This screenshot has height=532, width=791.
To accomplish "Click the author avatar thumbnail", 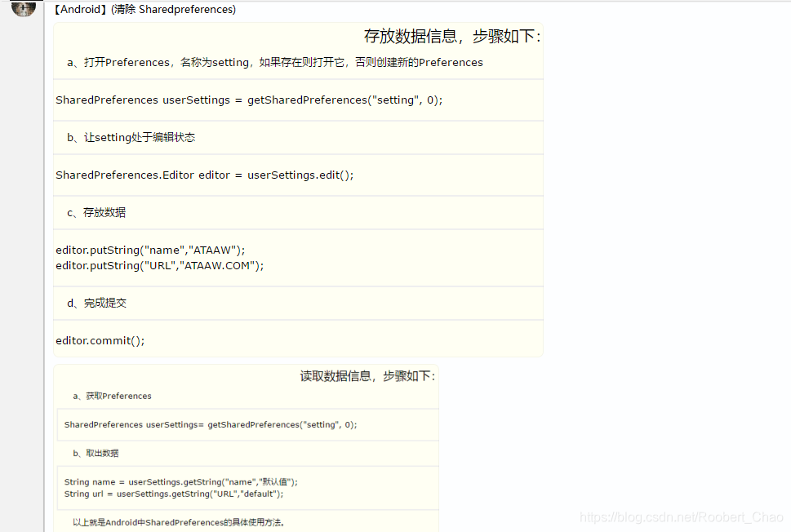I will [23, 8].
